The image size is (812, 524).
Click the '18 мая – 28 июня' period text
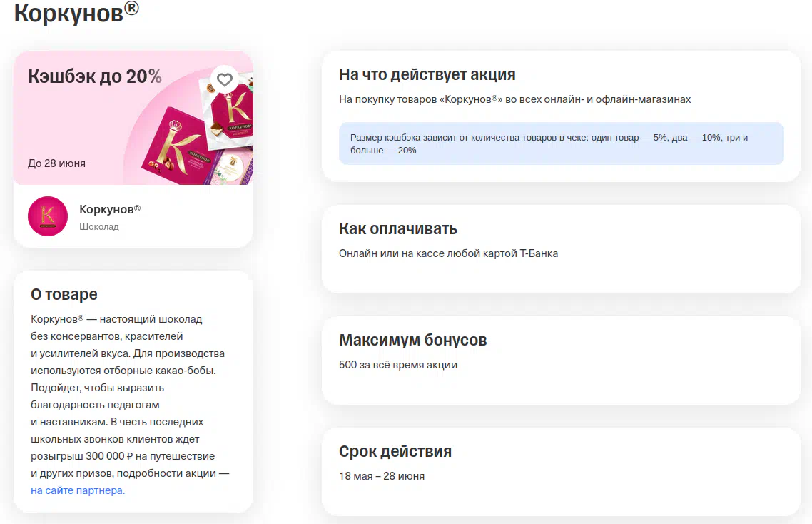point(381,476)
